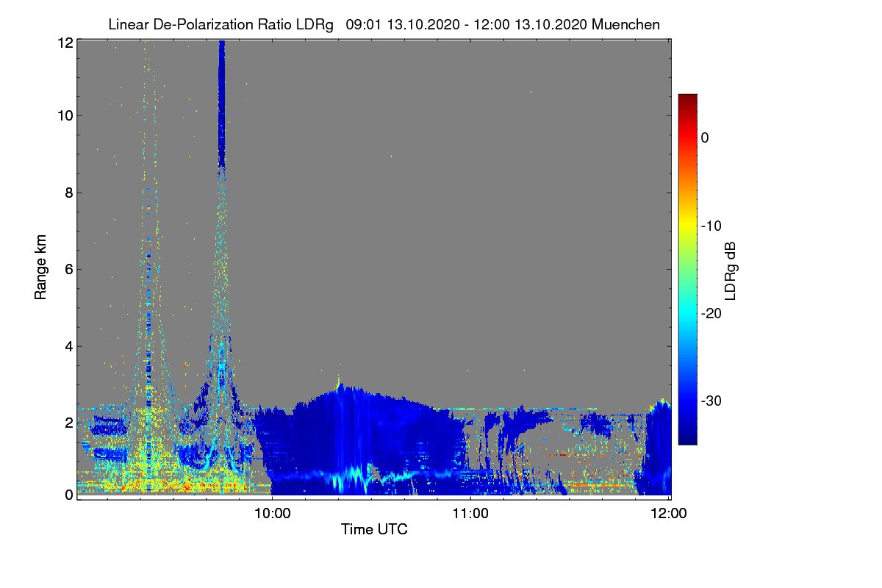Click the colorbar value label -20
882x588 pixels.
coord(711,313)
